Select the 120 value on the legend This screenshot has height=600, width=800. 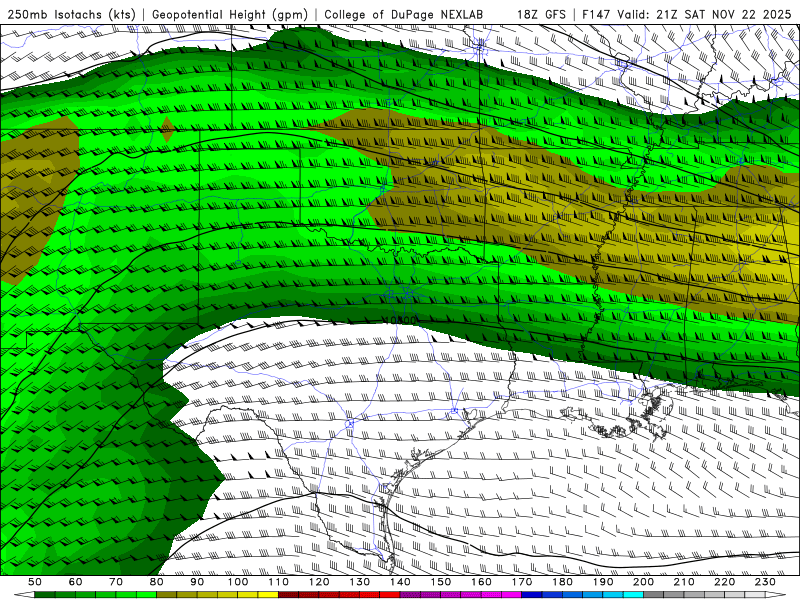[319, 582]
